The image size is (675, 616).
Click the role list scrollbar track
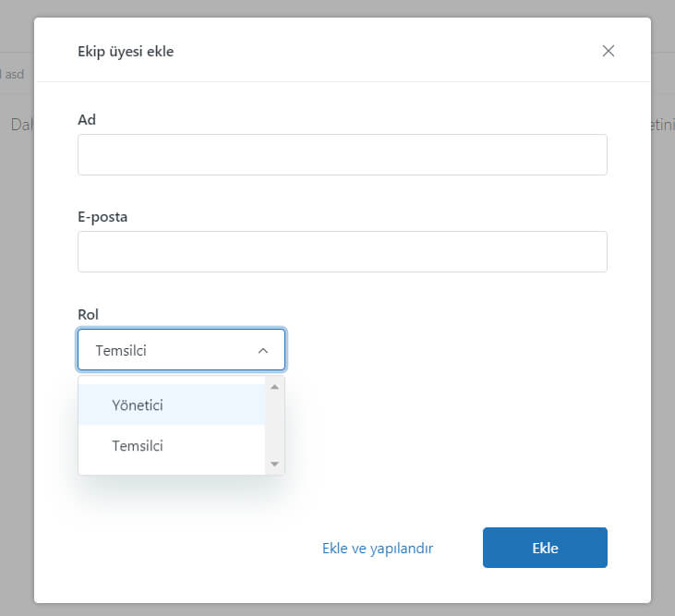[274, 425]
